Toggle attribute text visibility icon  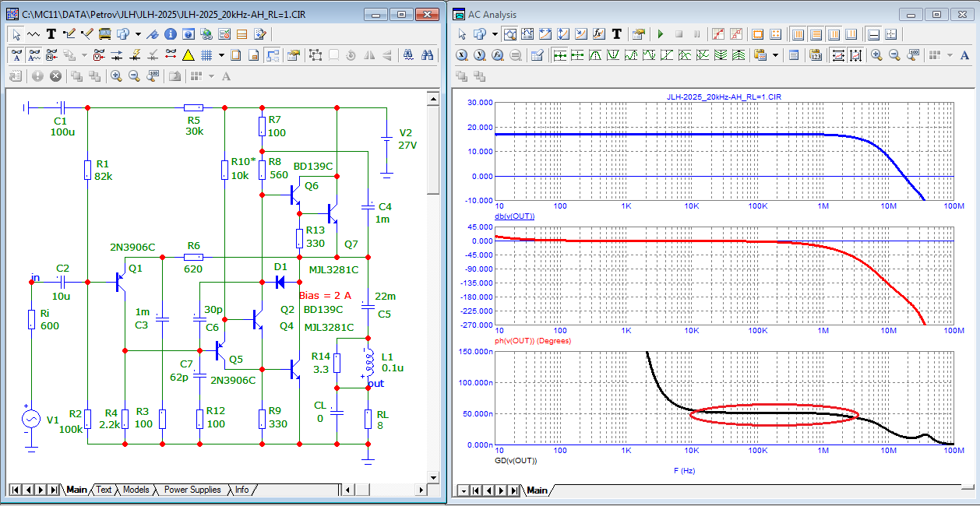[x=17, y=55]
